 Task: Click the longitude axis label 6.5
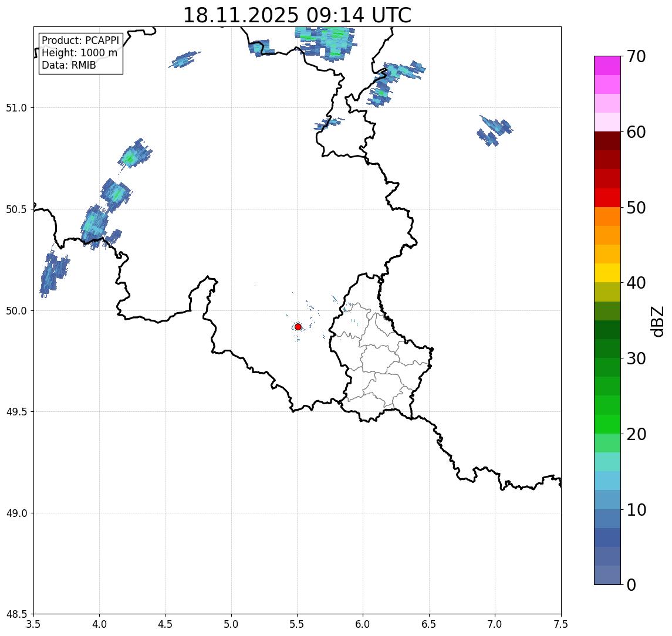429,624
